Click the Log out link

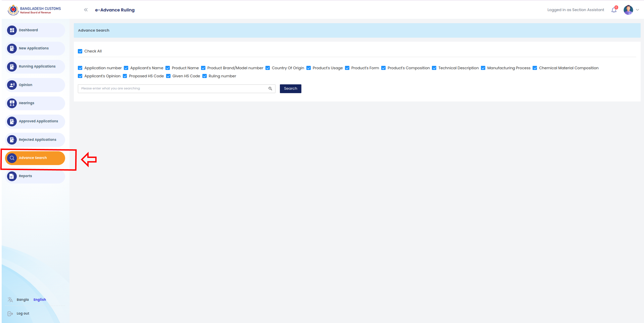pyautogui.click(x=23, y=314)
